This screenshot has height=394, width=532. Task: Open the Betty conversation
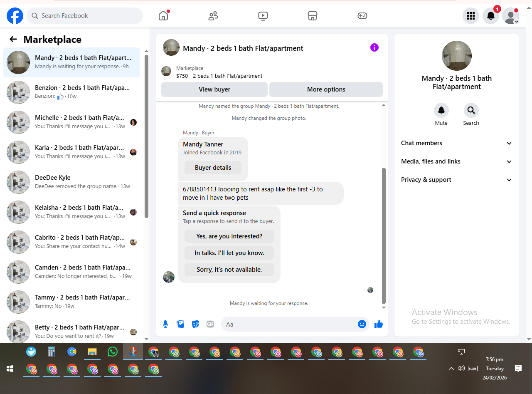pyautogui.click(x=71, y=330)
